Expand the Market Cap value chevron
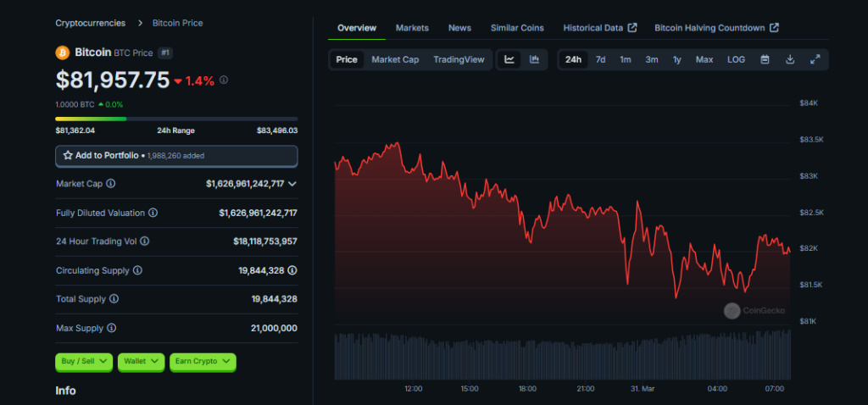The width and height of the screenshot is (868, 405). 292,184
